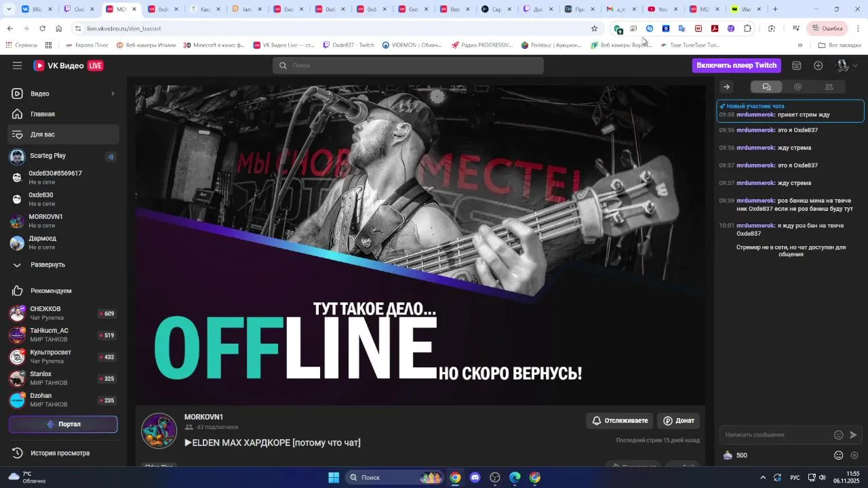The width and height of the screenshot is (868, 488).
Task: Expand the Видео sidebar section
Action: [64, 94]
